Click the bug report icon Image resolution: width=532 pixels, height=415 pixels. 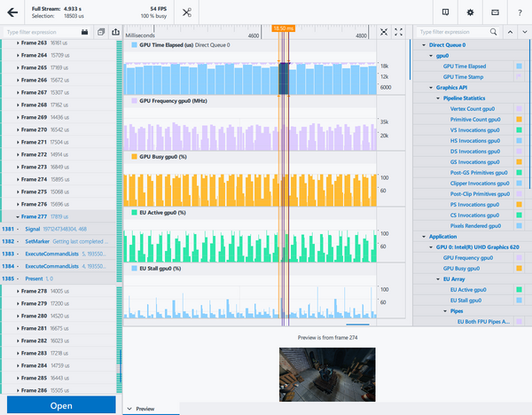[x=495, y=12]
